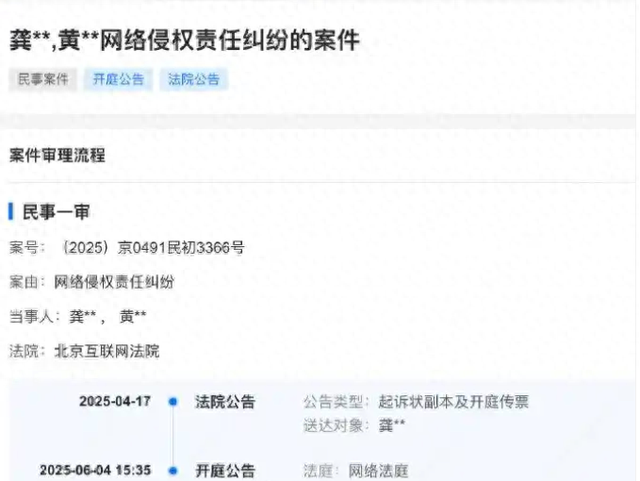The width and height of the screenshot is (640, 481).
Task: Click the 案件审理流程 section header
Action: pos(57,156)
